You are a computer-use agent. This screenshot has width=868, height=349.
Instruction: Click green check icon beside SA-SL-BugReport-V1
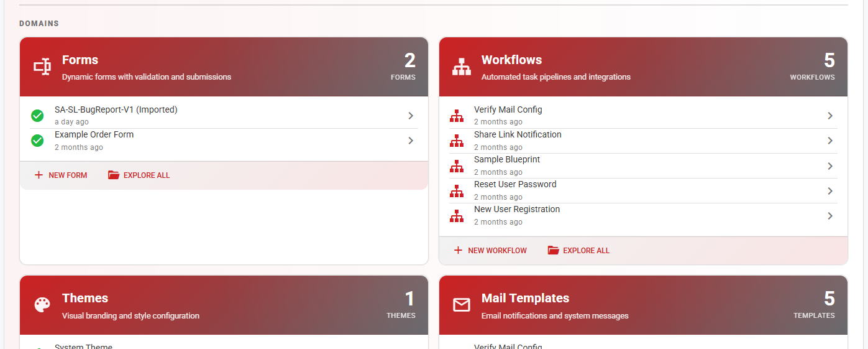[x=37, y=116]
